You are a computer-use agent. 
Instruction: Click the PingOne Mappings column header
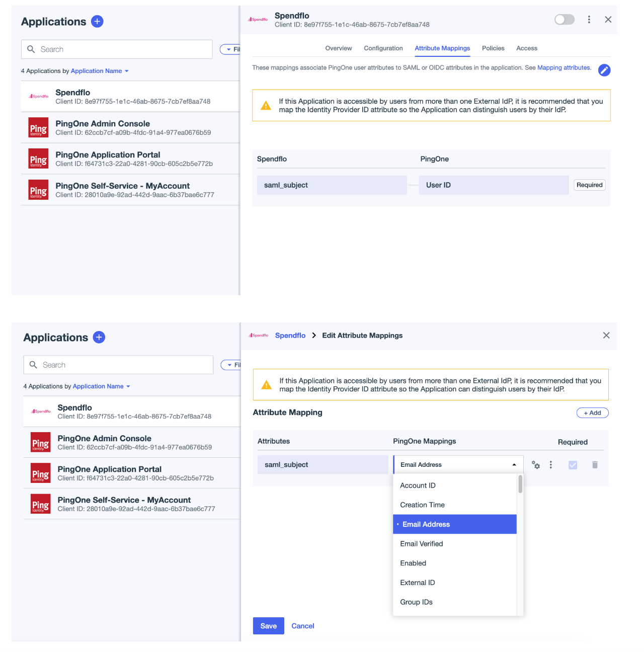tap(425, 441)
